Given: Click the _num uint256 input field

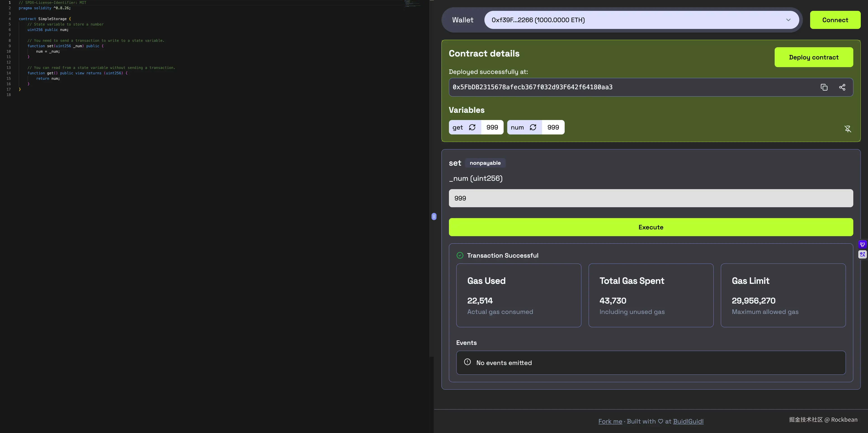Looking at the screenshot, I should pos(651,198).
